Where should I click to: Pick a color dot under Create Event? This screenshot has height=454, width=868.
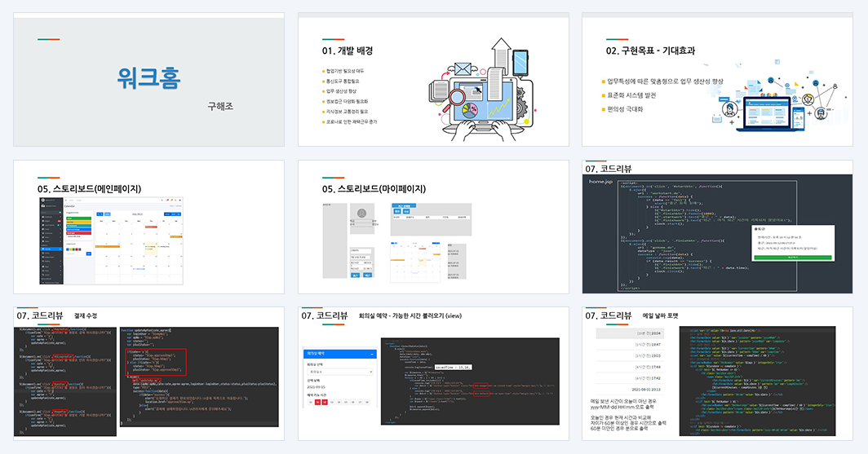pos(73,249)
